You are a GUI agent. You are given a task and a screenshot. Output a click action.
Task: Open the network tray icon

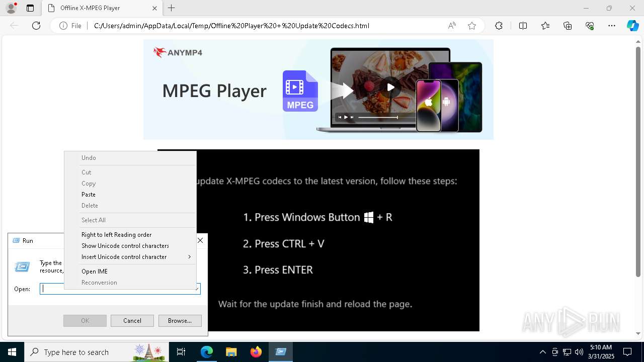click(567, 352)
